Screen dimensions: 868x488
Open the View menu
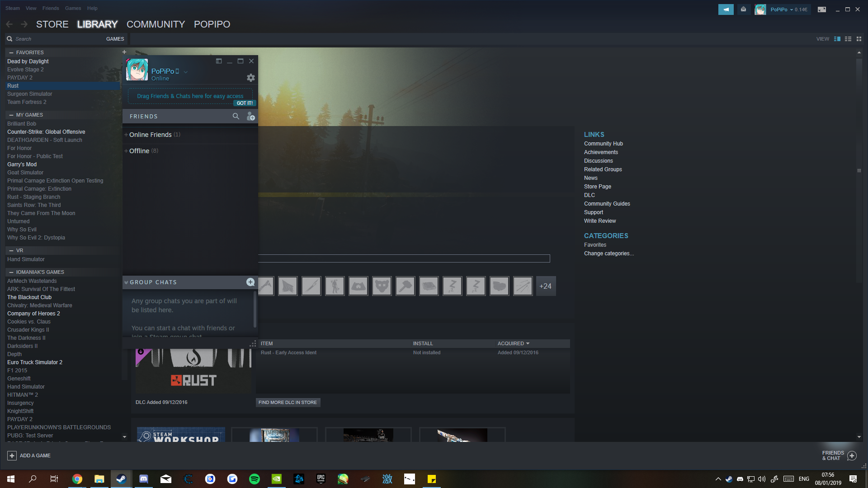31,8
